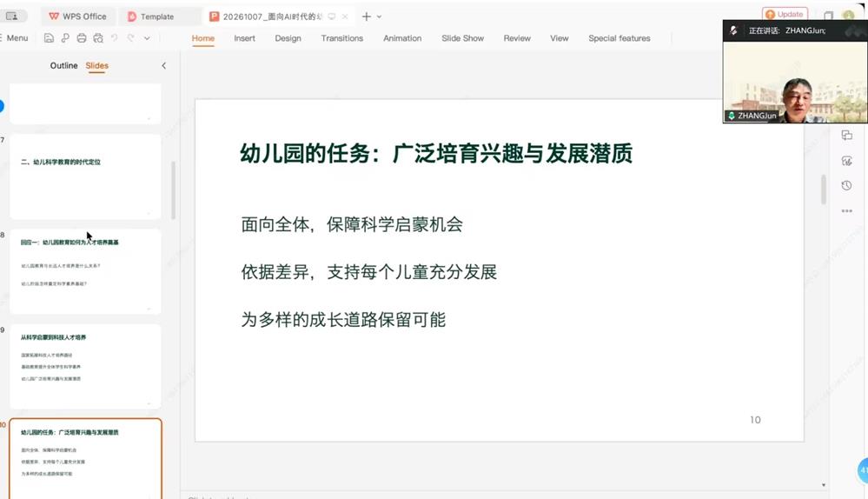868x499 pixels.
Task: Expand the quick access toolbar dropdown arrow
Action: point(147,38)
